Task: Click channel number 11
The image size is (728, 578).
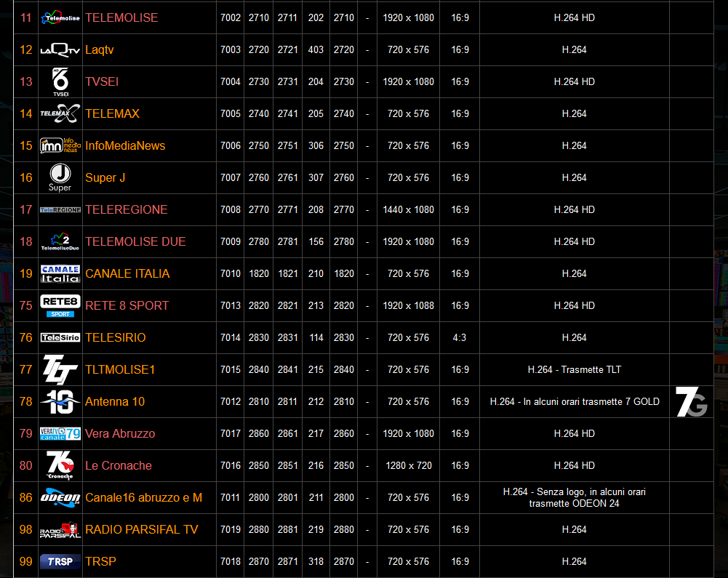Action: [26, 17]
